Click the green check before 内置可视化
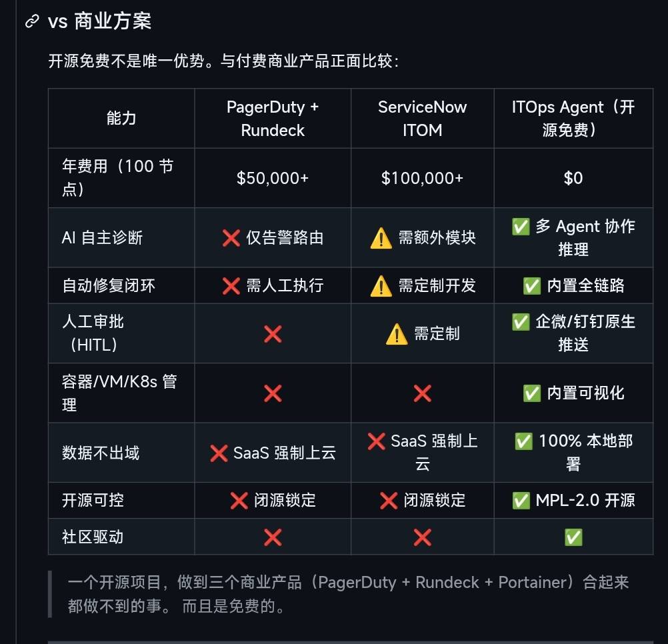This screenshot has width=668, height=644. 532,393
